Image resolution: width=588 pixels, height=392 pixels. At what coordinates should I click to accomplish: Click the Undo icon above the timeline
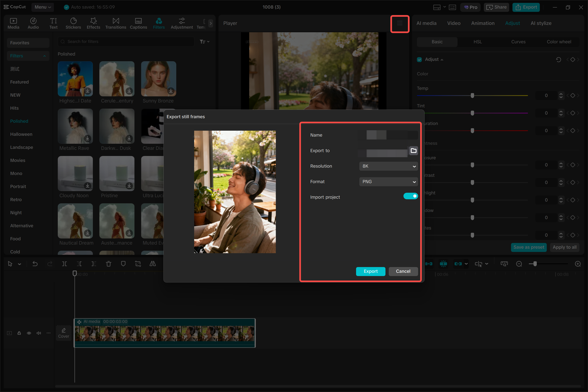click(x=35, y=264)
